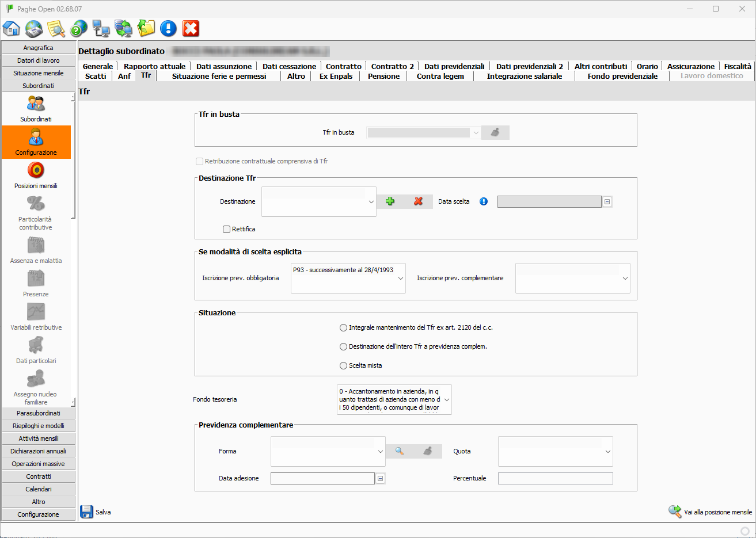
Task: Click the magnifier search icon beside Forma
Action: (x=400, y=451)
